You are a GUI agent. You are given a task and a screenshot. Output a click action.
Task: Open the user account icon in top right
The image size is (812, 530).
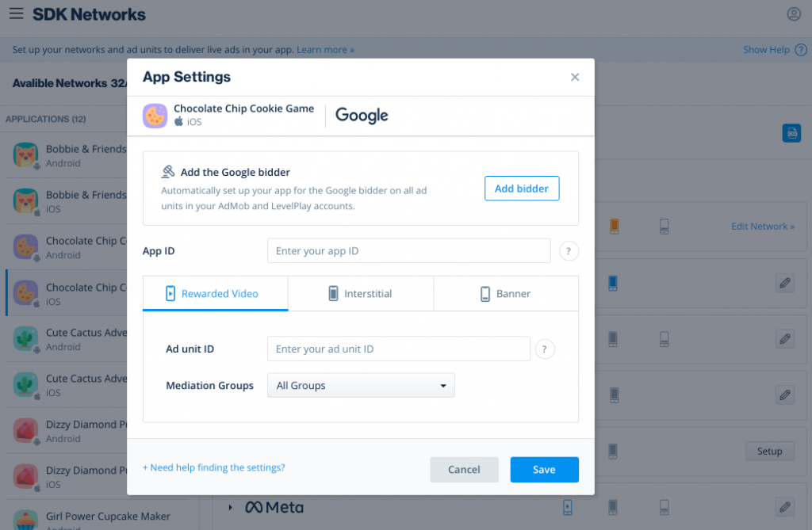(x=794, y=13)
